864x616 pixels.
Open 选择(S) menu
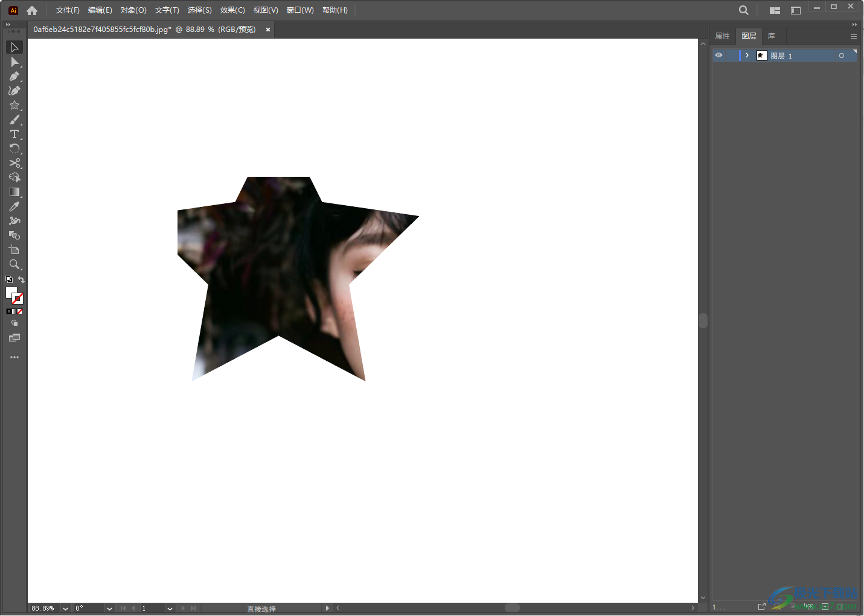click(199, 10)
